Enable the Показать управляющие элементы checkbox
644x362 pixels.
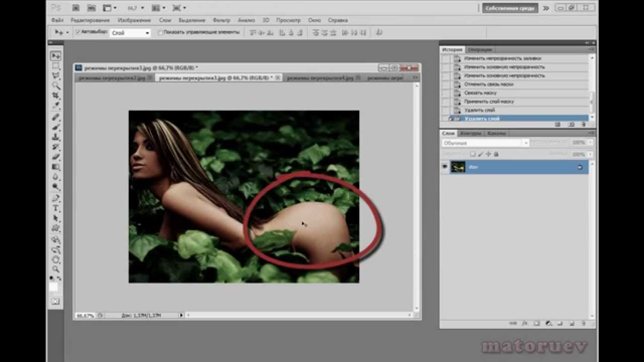pos(160,32)
